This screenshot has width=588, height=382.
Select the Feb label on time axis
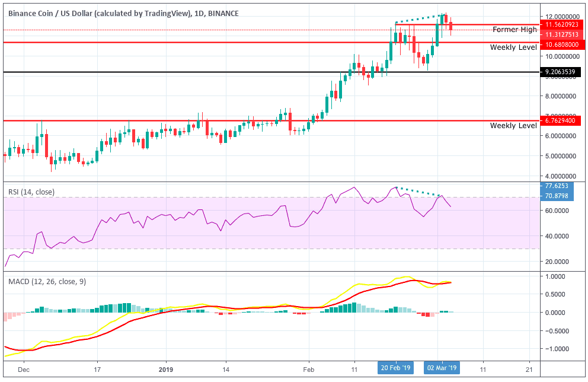coord(308,368)
